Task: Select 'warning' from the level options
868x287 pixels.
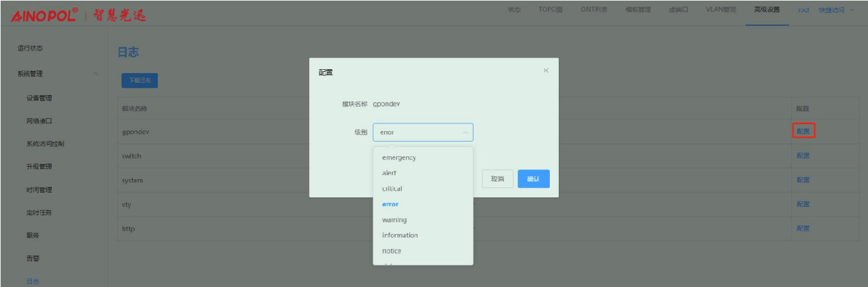Action: point(394,220)
